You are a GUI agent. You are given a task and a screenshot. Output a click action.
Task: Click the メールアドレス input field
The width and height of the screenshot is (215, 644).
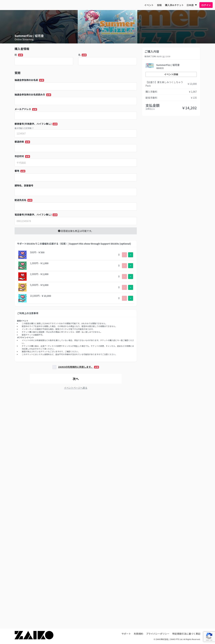click(76, 116)
